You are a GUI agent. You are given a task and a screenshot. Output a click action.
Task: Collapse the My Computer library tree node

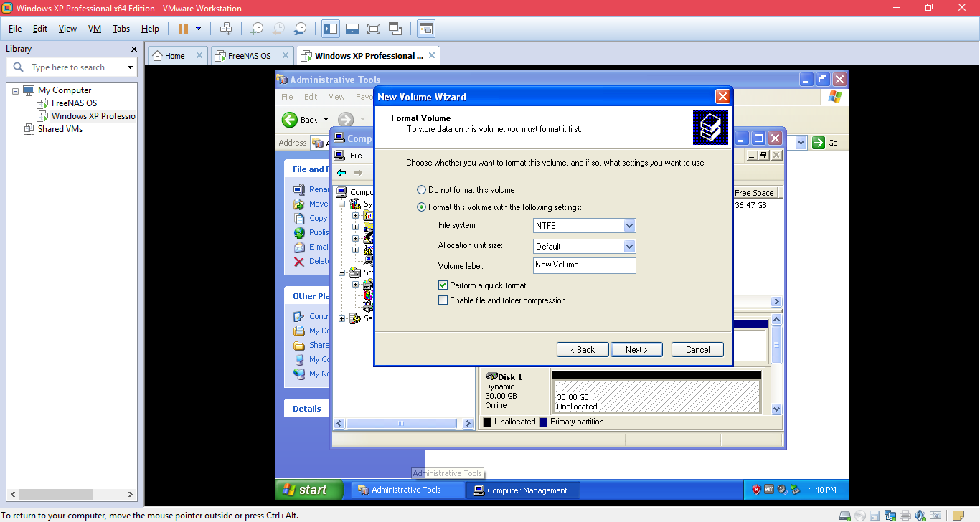click(16, 91)
